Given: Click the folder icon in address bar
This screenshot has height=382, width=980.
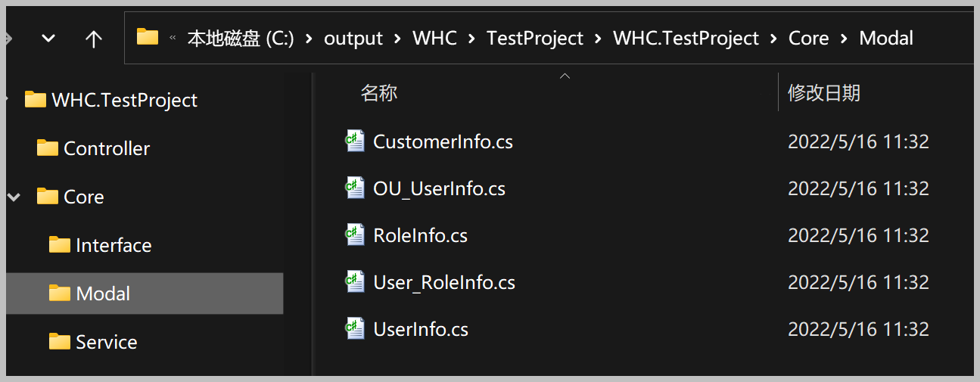Looking at the screenshot, I should pyautogui.click(x=148, y=37).
